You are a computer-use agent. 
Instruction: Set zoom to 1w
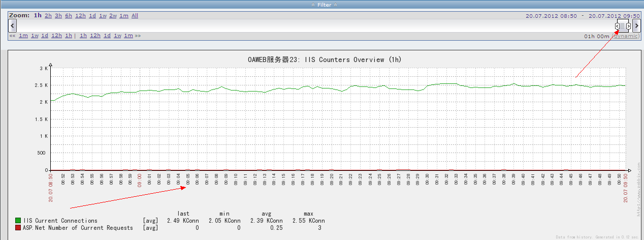(x=103, y=16)
